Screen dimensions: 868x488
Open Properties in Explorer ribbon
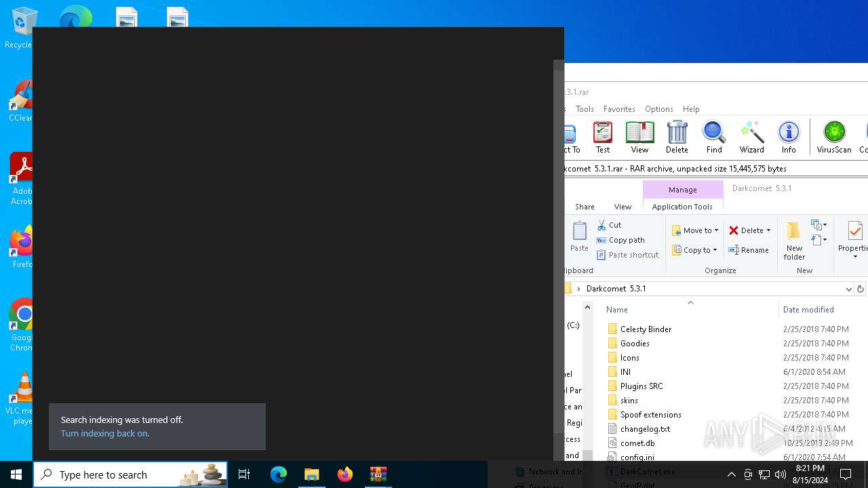click(854, 240)
